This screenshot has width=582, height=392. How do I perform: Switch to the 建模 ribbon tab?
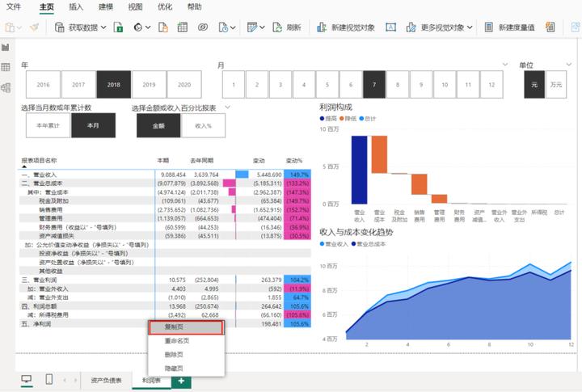pos(106,6)
